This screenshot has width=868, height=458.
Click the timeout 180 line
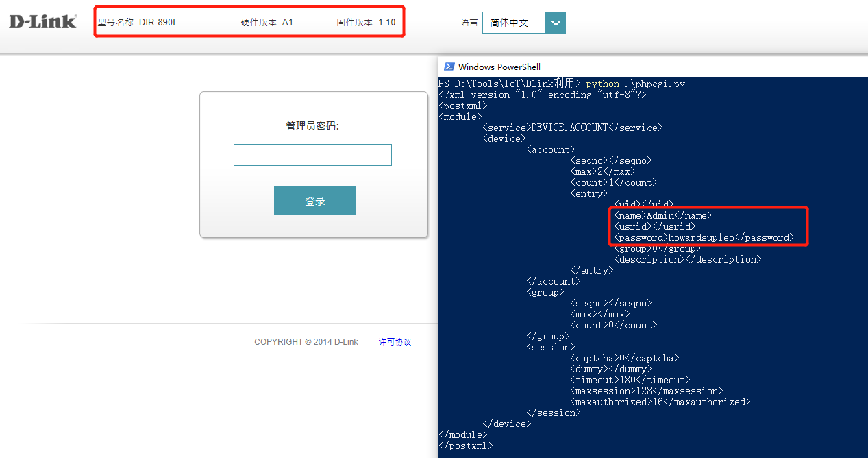630,380
